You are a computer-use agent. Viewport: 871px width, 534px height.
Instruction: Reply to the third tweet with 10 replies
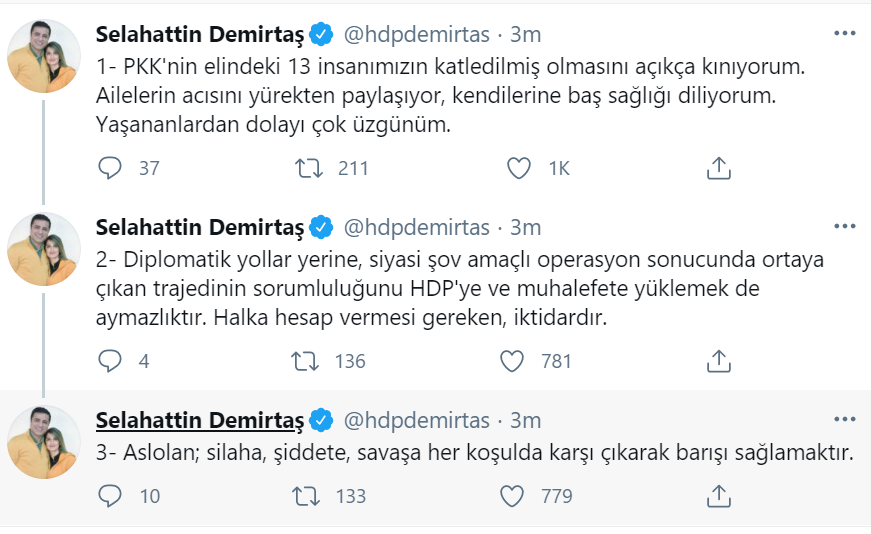pyautogui.click(x=110, y=495)
